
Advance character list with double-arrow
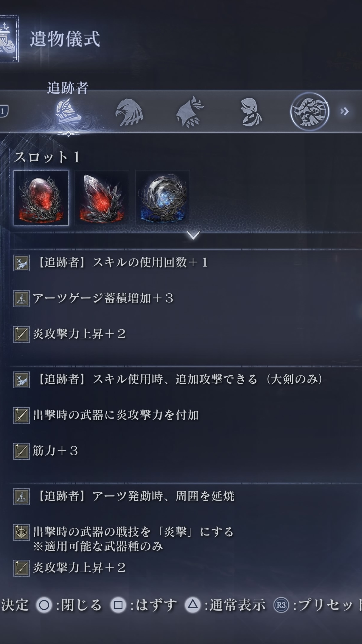[344, 112]
